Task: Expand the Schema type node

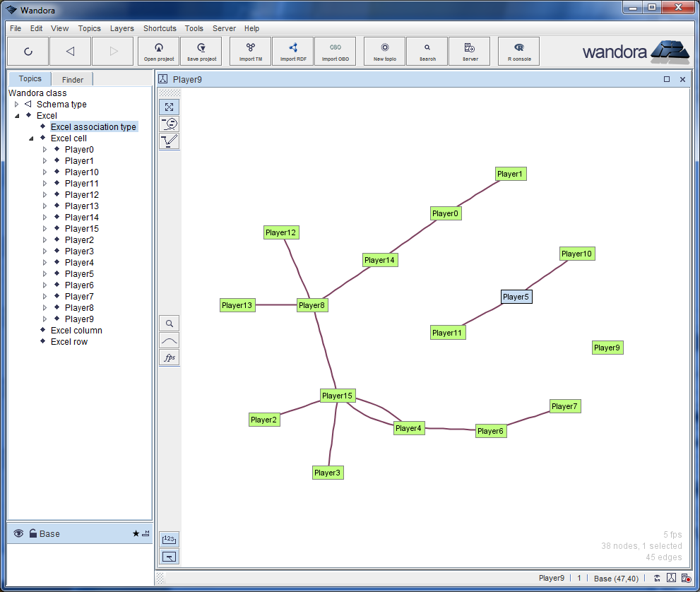Action: (x=16, y=104)
